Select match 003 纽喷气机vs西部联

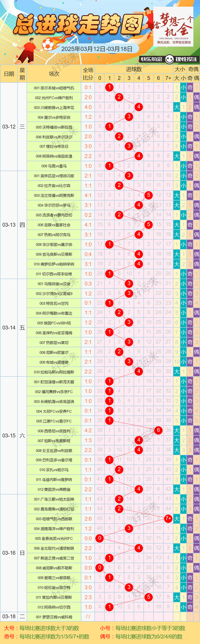(x=54, y=519)
